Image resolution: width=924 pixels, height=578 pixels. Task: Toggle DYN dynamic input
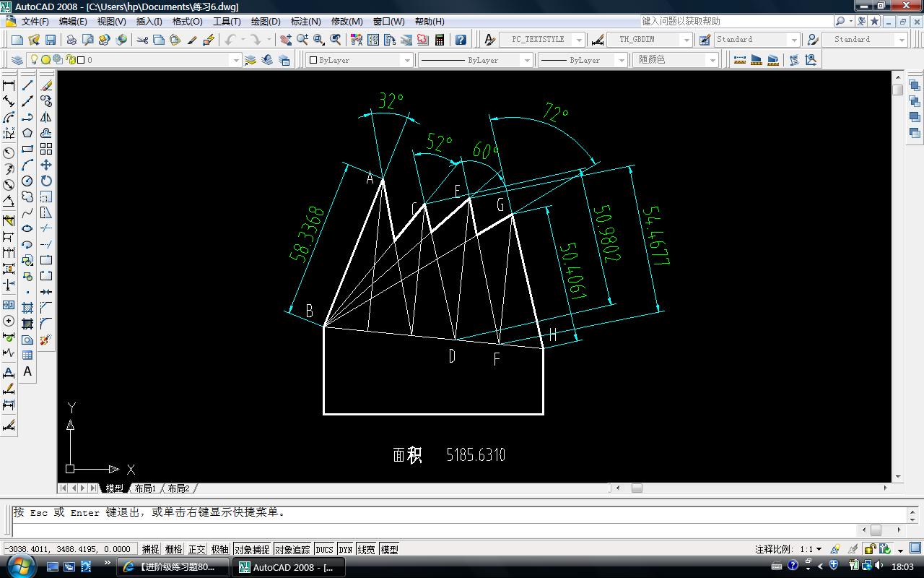point(346,549)
